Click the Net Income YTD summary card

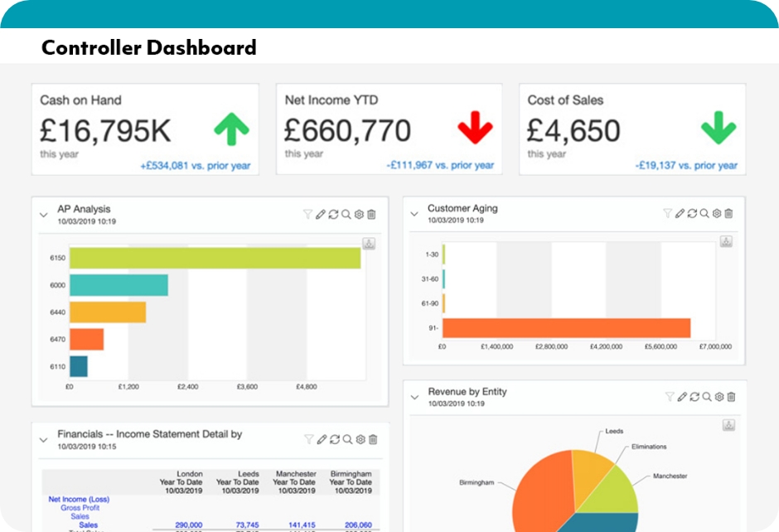coord(389,129)
